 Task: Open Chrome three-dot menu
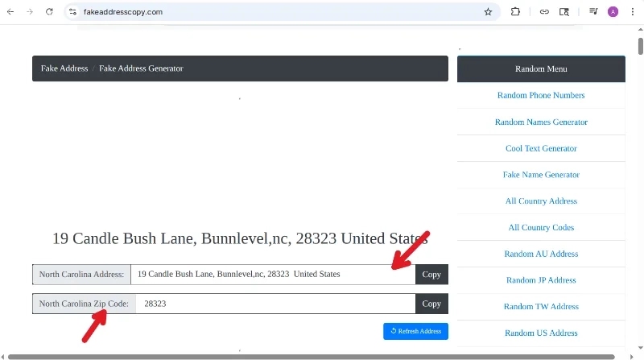633,12
